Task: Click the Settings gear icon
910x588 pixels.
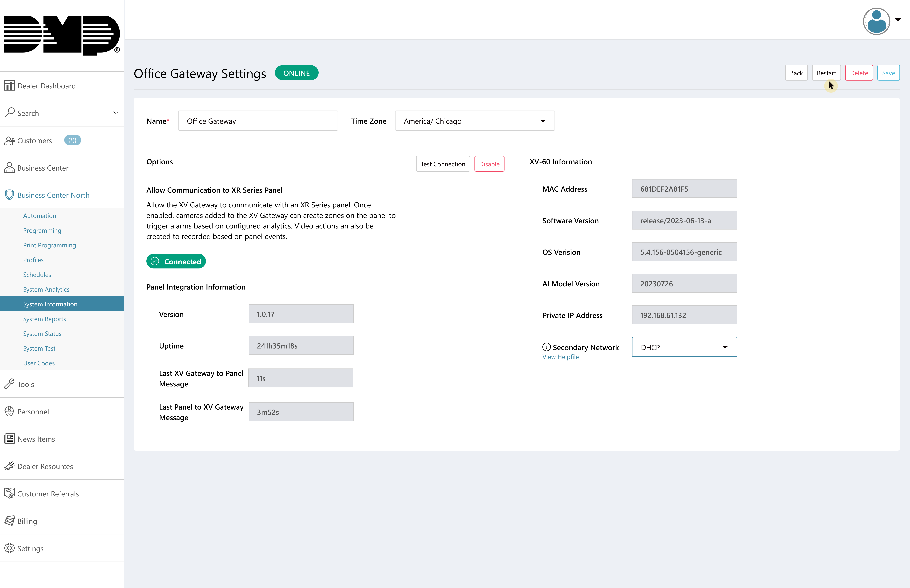Action: coord(9,548)
